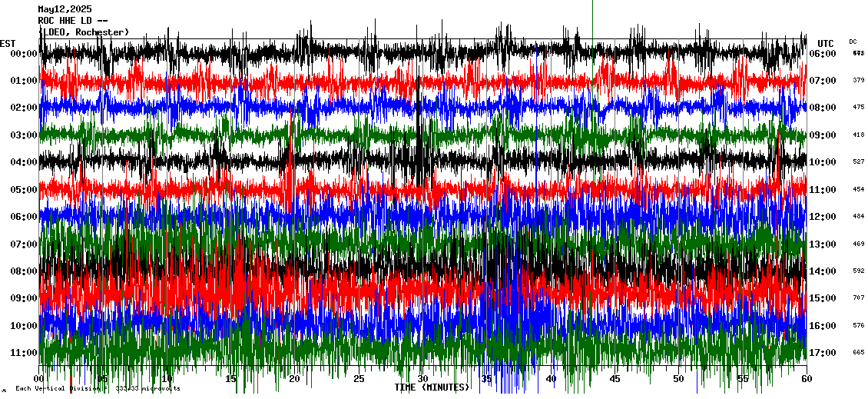Select the DC column header
868x399 pixels.
pyautogui.click(x=853, y=42)
